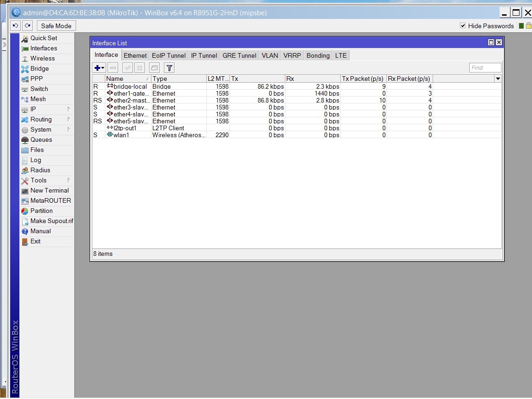The width and height of the screenshot is (532, 399).
Task: Switch to the Bonding tab
Action: point(318,55)
